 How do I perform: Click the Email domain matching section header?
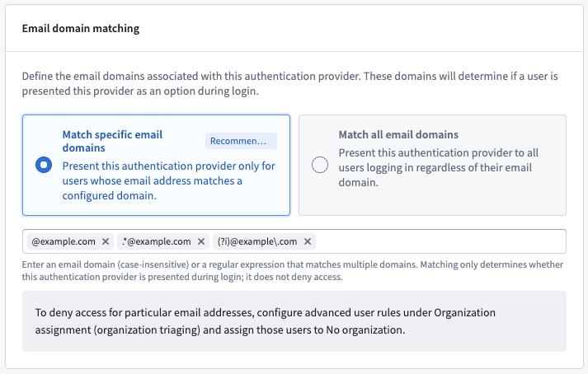[x=81, y=29]
